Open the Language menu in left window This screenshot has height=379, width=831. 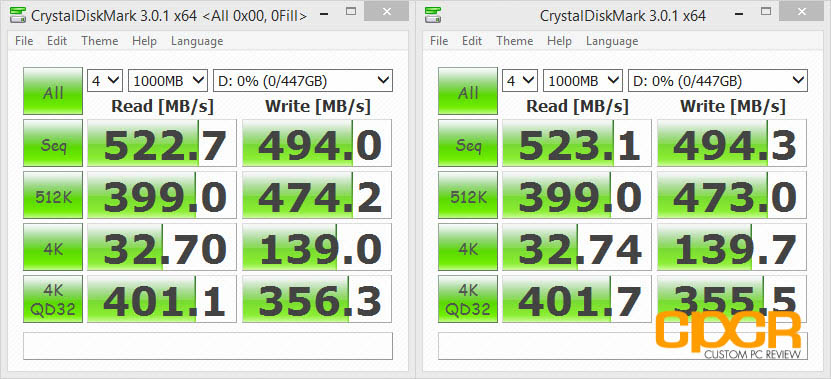197,41
